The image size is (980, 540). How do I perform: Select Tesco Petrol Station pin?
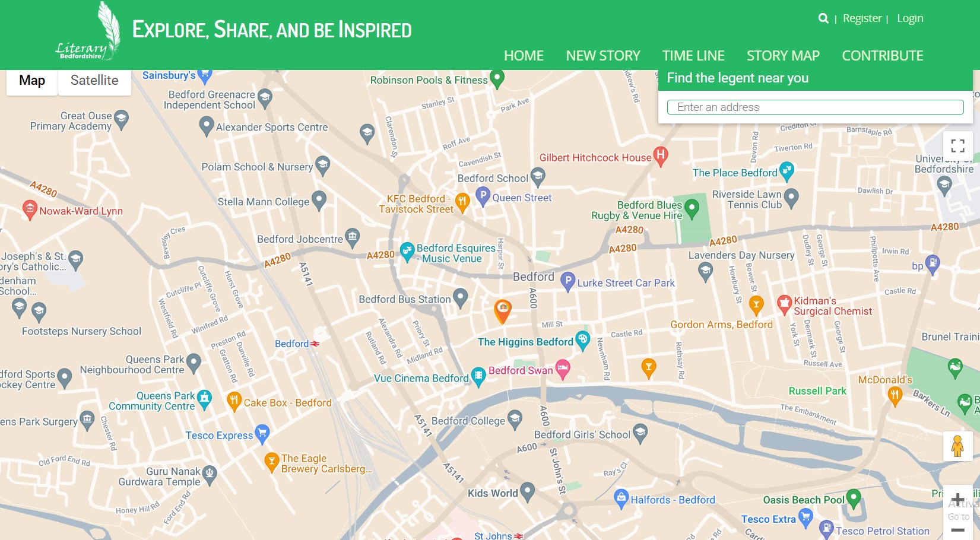[826, 529]
